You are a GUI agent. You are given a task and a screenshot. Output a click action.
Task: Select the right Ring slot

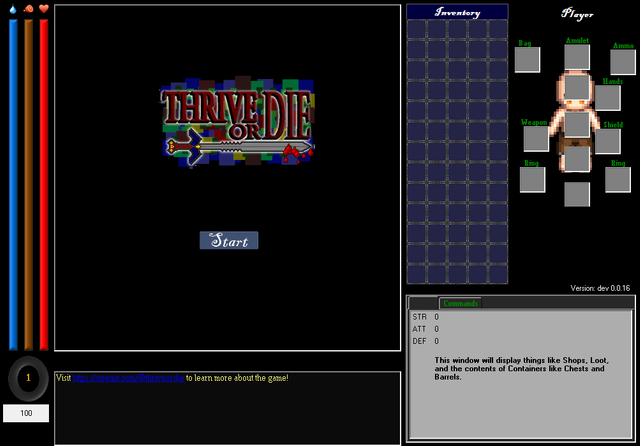tap(617, 179)
